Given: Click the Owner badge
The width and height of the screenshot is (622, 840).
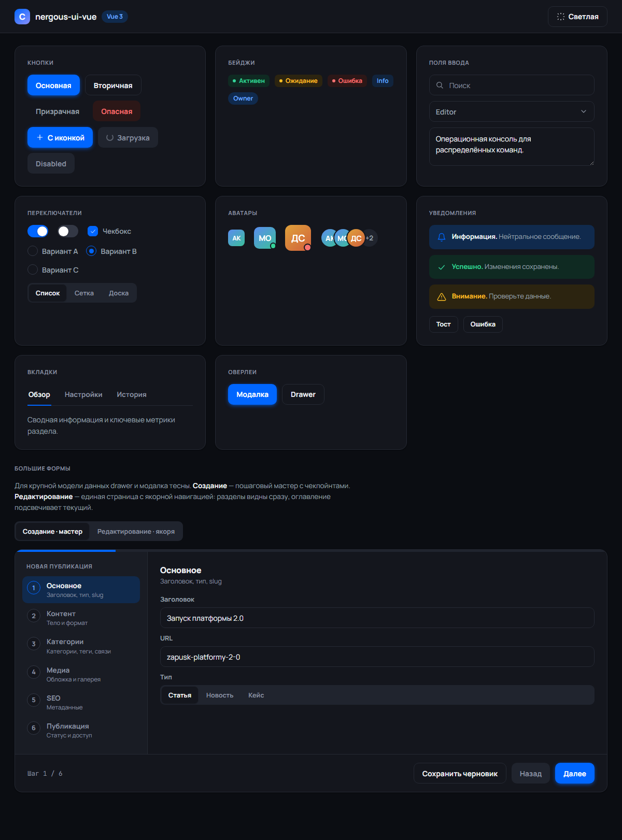Looking at the screenshot, I should pos(243,98).
